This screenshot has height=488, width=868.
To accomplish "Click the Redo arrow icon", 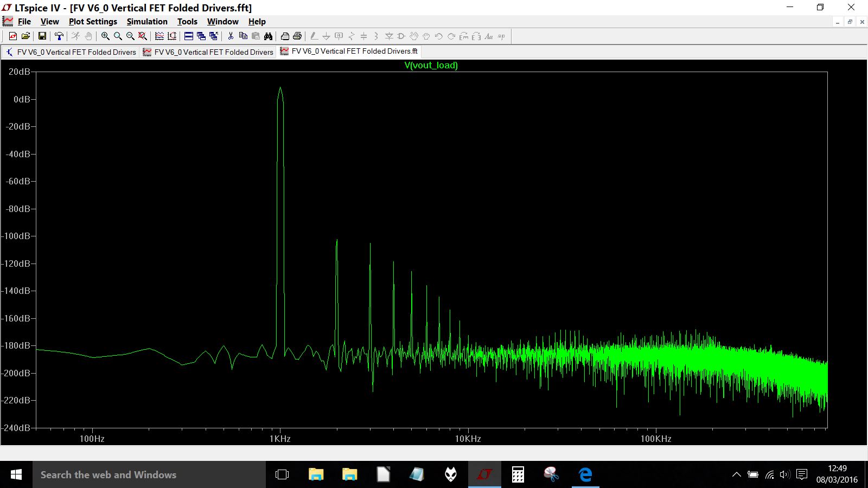I will (451, 36).
